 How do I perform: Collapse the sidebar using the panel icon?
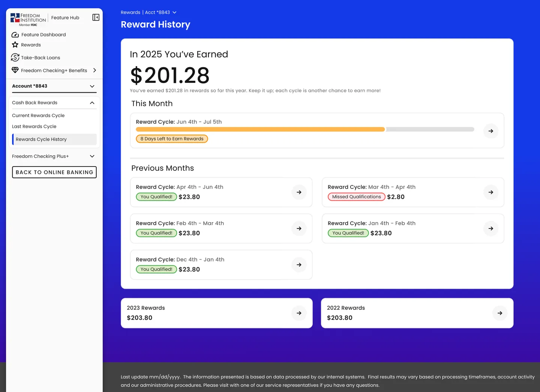tap(96, 17)
